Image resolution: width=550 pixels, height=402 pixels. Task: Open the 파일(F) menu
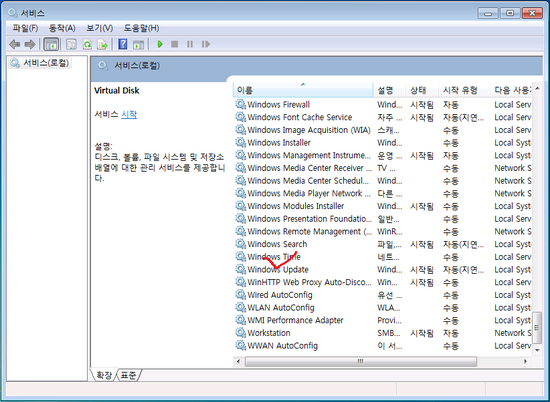tap(25, 28)
